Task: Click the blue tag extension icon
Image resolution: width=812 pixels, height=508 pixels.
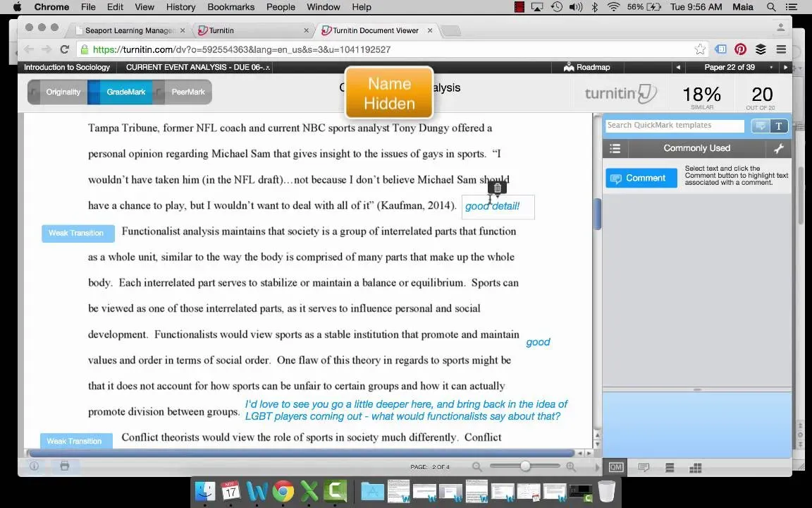Action: click(x=720, y=49)
